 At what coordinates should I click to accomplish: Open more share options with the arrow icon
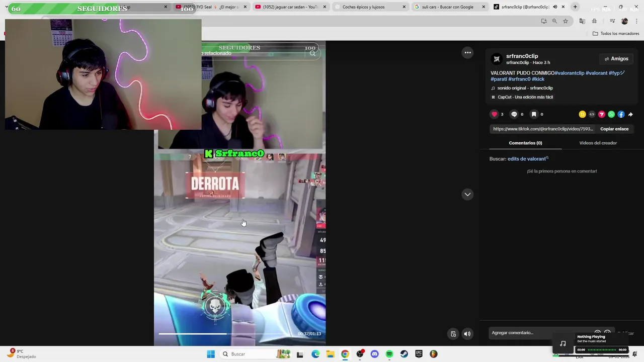click(630, 114)
